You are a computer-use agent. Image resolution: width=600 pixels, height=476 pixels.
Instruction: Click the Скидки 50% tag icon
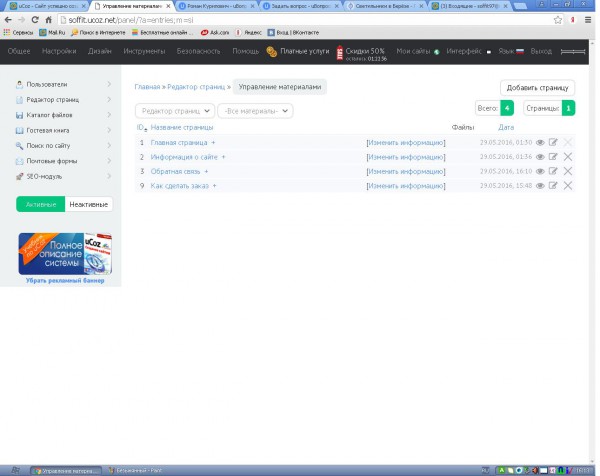click(x=340, y=53)
